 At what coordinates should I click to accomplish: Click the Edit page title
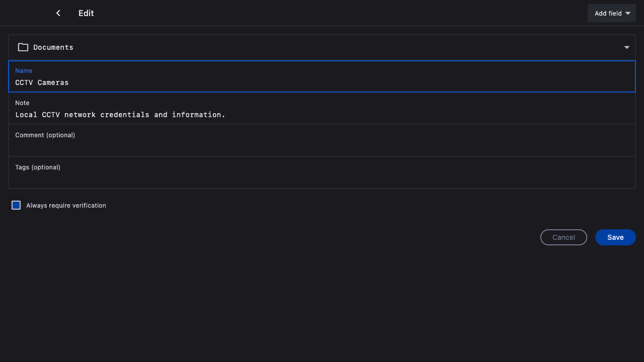click(x=86, y=13)
